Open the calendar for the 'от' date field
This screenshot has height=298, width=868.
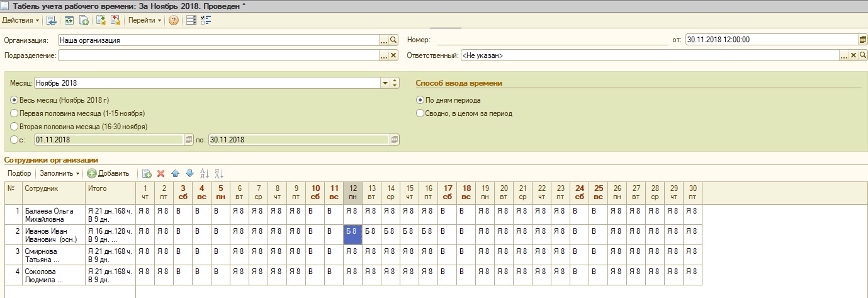862,40
